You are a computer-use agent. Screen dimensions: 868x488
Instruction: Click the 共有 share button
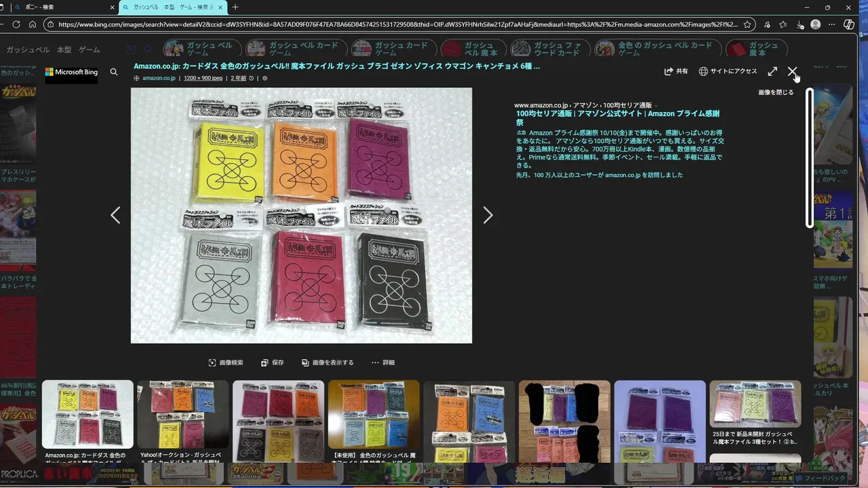(x=676, y=71)
